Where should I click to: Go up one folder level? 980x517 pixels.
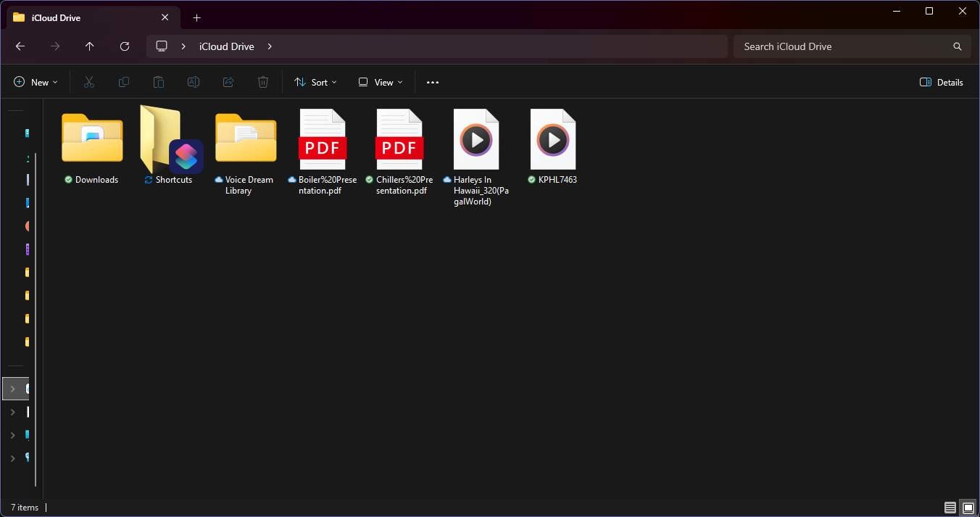click(x=90, y=46)
